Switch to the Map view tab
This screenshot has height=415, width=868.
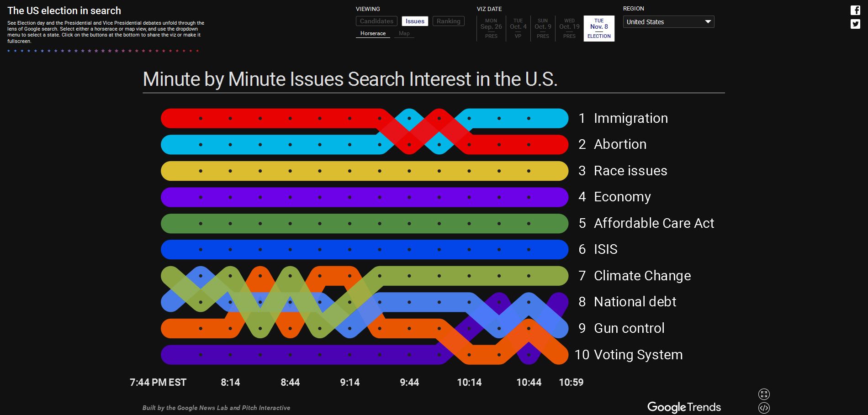point(404,33)
